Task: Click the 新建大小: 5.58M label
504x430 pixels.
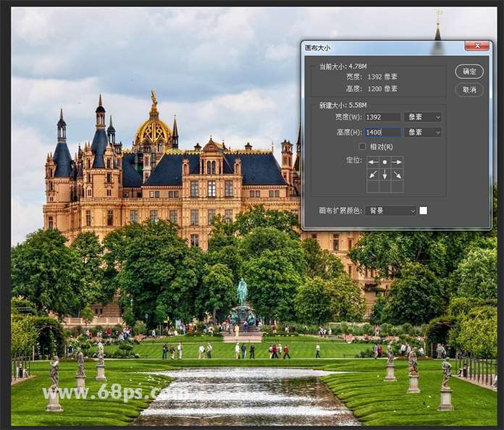Action: point(343,105)
